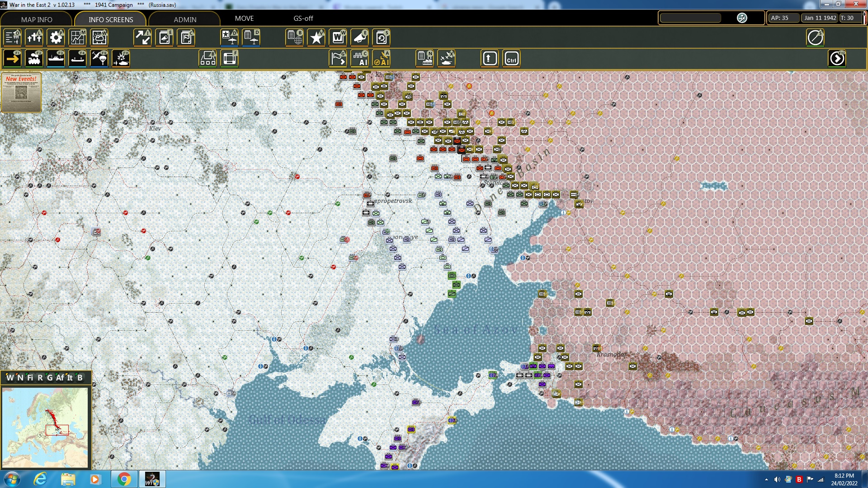Click the Europe minimap
868x488 pixels.
(x=45, y=427)
